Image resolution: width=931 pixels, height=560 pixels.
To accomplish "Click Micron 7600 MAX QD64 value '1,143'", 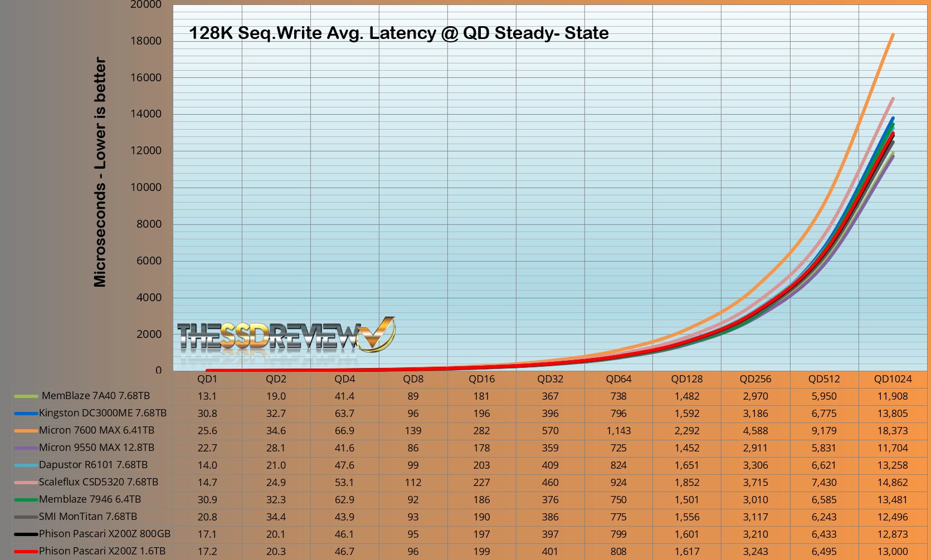I will pos(618,431).
